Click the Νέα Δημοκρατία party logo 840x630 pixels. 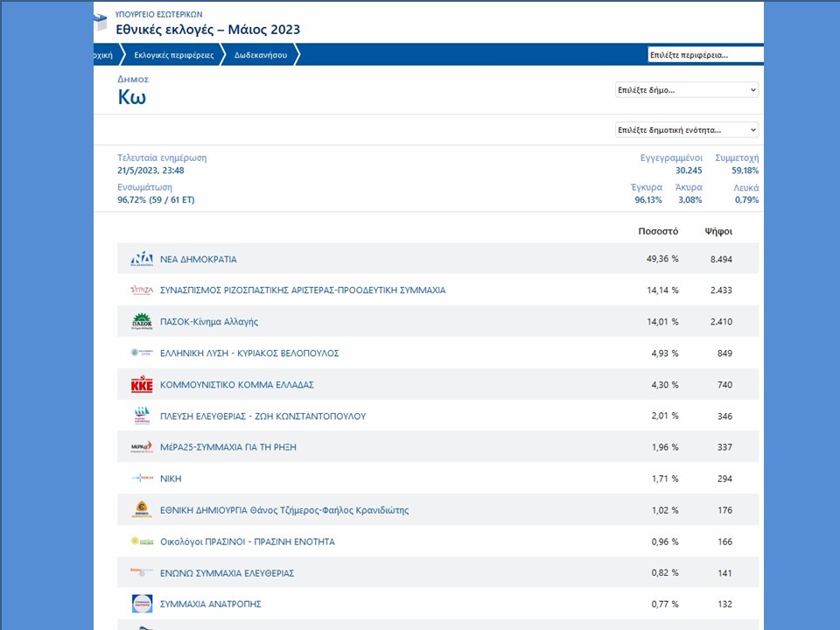pos(142,259)
